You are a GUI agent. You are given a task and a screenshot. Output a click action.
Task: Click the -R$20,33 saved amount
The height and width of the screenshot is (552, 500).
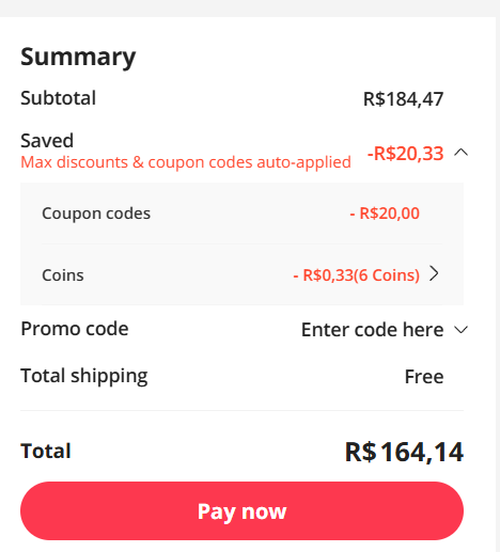tap(405, 153)
